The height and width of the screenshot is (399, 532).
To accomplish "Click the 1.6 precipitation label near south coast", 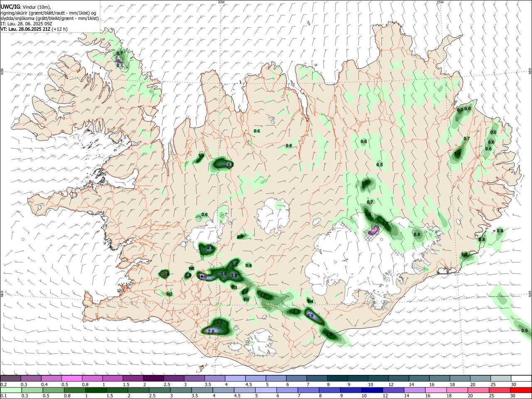I will tap(330, 334).
